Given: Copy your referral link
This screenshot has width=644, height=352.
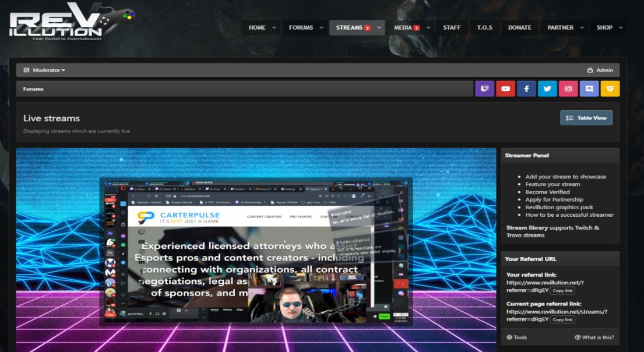Looking at the screenshot, I should (562, 291).
